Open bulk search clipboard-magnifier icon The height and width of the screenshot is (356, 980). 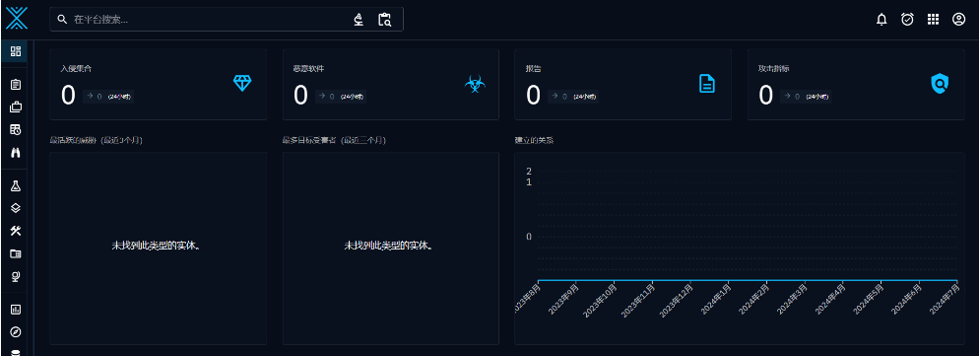coord(384,20)
